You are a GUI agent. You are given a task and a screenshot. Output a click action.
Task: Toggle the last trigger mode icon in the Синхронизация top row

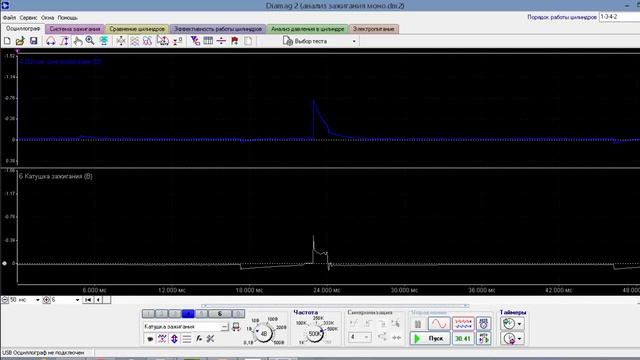coord(396,324)
